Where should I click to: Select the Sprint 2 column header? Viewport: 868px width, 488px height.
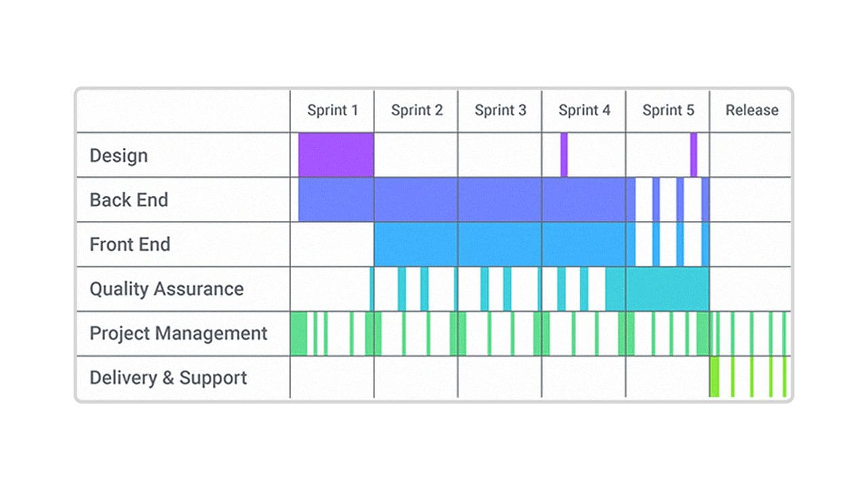click(x=416, y=110)
